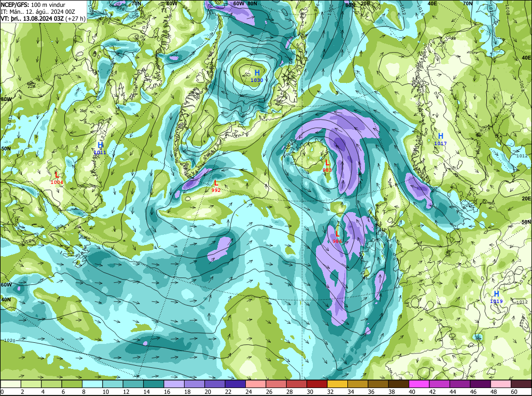Image resolution: width=532 pixels, height=396 pixels.
Task: Click the blue H symbol above 1019
Action: [x=496, y=294]
